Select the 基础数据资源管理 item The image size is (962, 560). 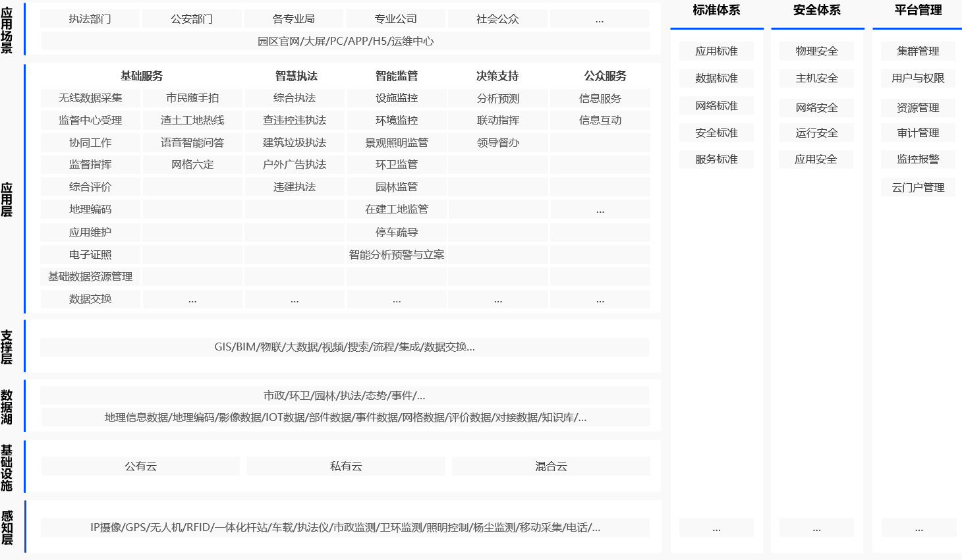[90, 277]
